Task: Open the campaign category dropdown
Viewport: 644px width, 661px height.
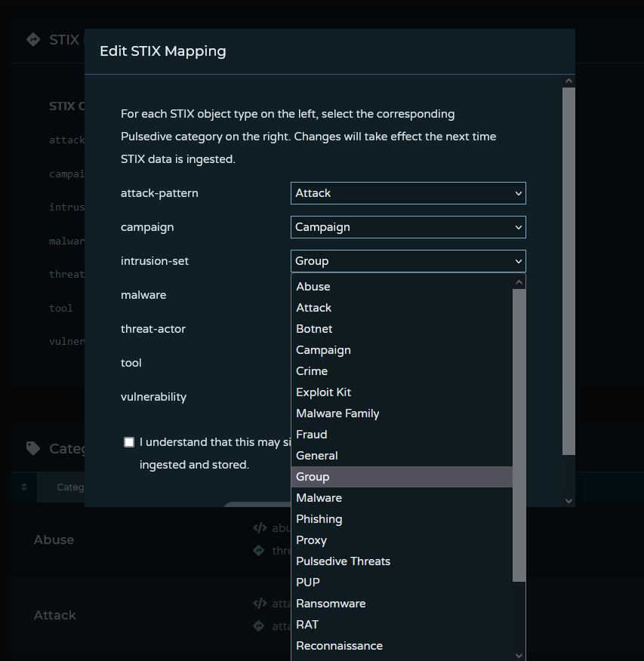Action: 408,227
